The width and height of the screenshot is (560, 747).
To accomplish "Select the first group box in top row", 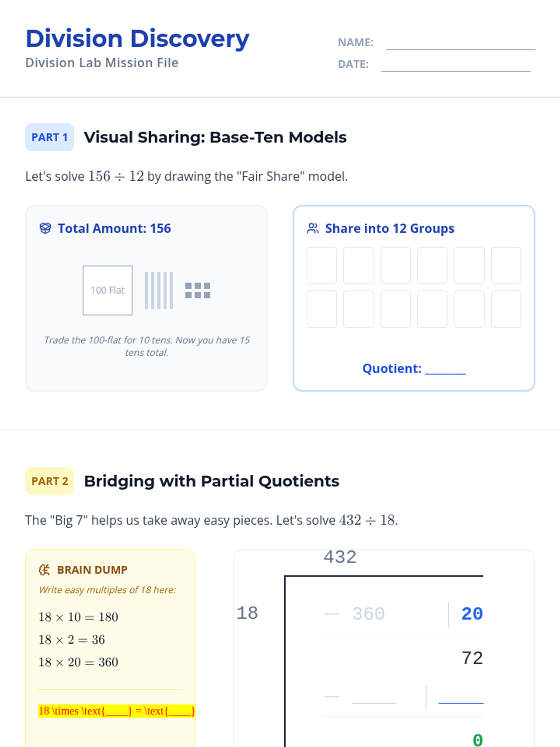I will coord(322,266).
